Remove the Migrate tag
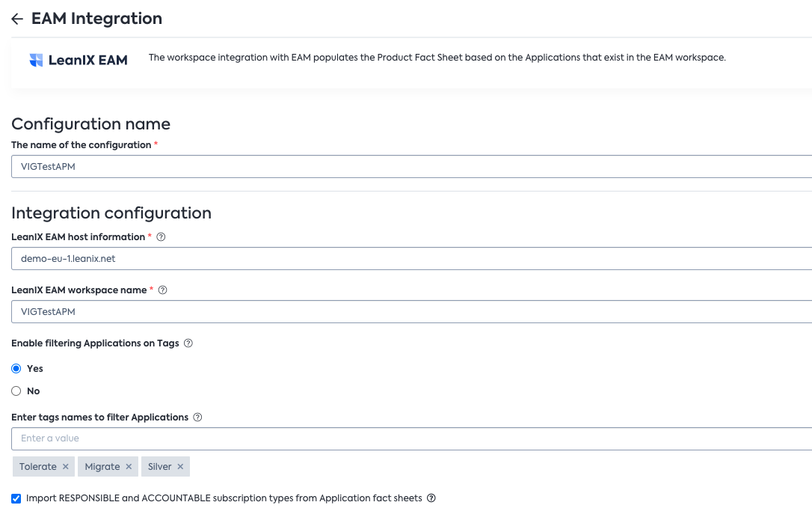812x514 pixels. click(x=129, y=466)
